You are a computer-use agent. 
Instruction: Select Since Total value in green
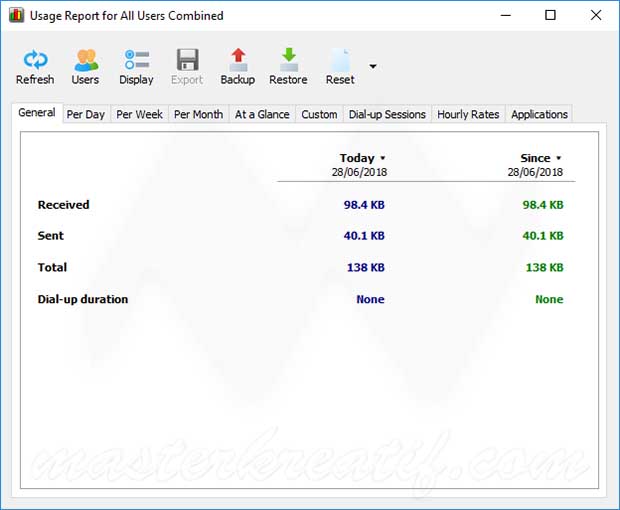point(544,267)
